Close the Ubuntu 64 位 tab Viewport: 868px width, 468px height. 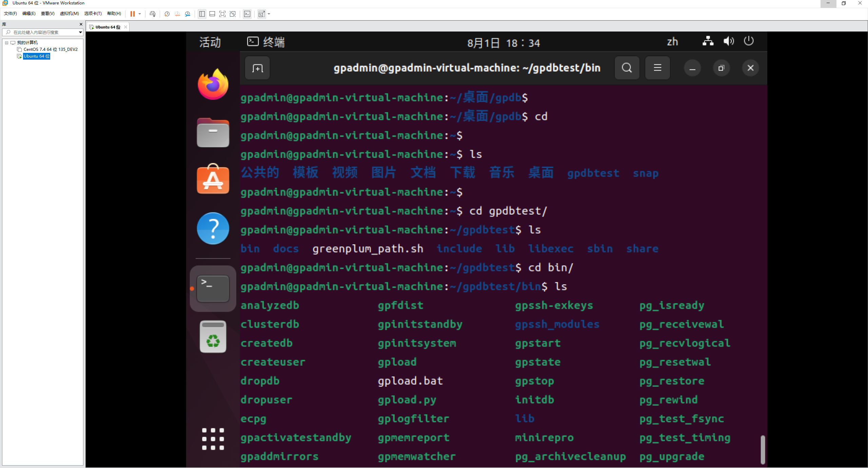coord(125,27)
